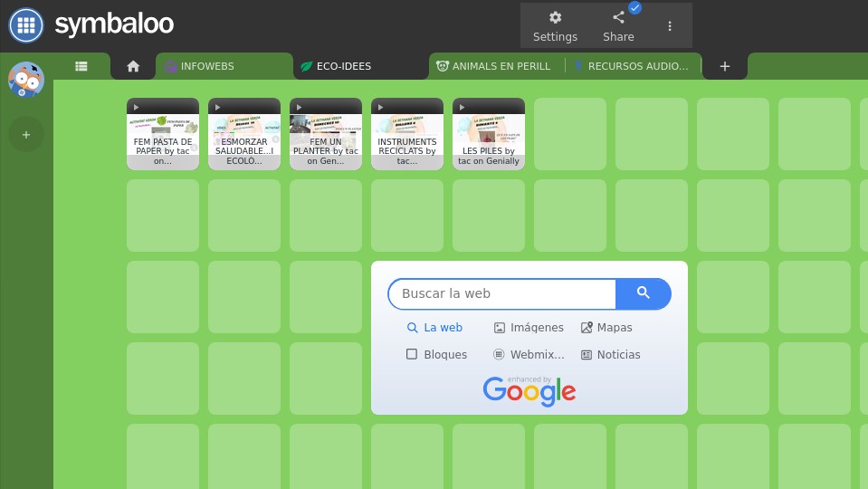Switch to the ANIMALS EN PERILL tab
The image size is (868, 489).
coord(500,66)
